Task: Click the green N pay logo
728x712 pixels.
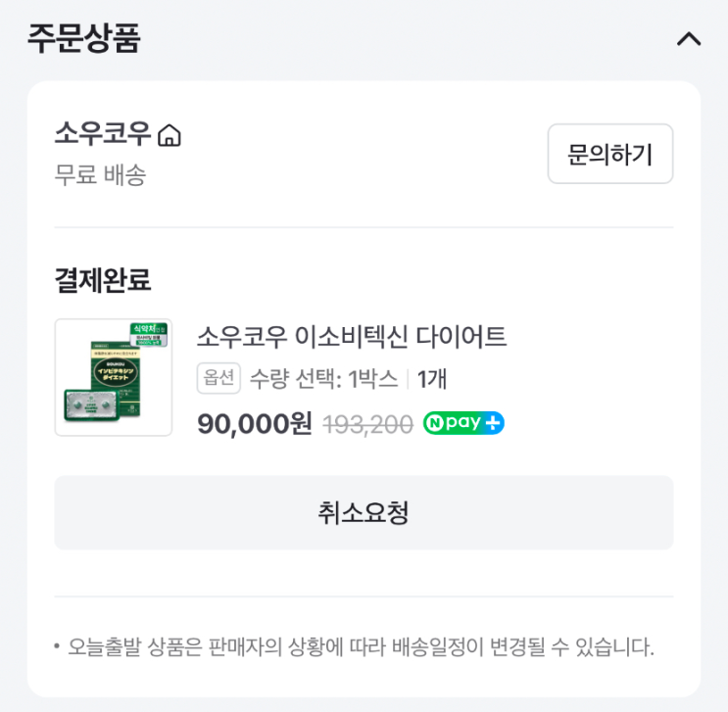Action: pyautogui.click(x=452, y=423)
